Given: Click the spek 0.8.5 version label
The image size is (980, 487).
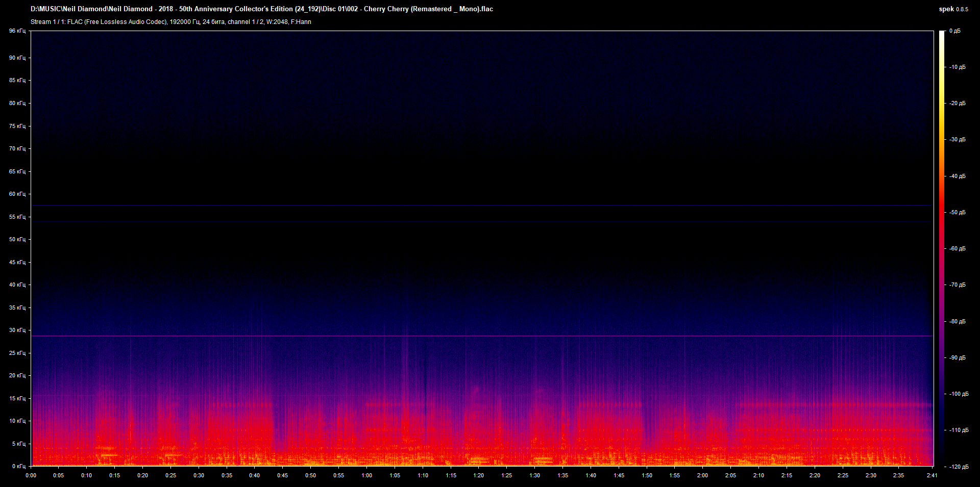Looking at the screenshot, I should [x=953, y=9].
